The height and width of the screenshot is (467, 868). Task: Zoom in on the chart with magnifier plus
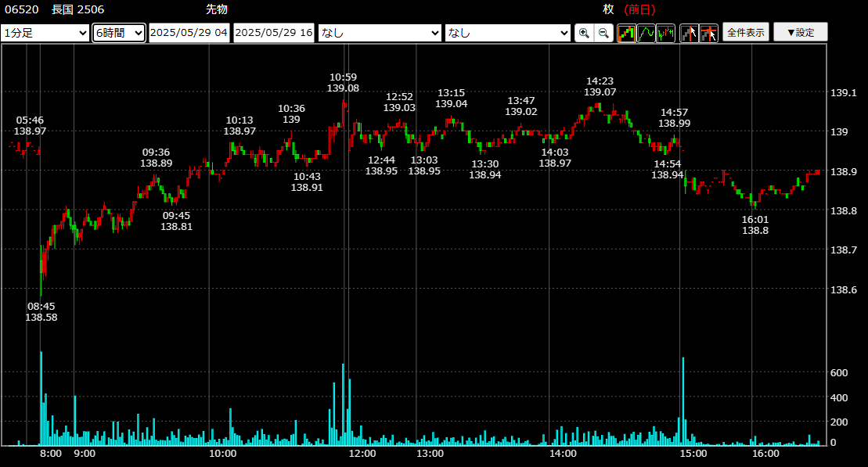[583, 33]
